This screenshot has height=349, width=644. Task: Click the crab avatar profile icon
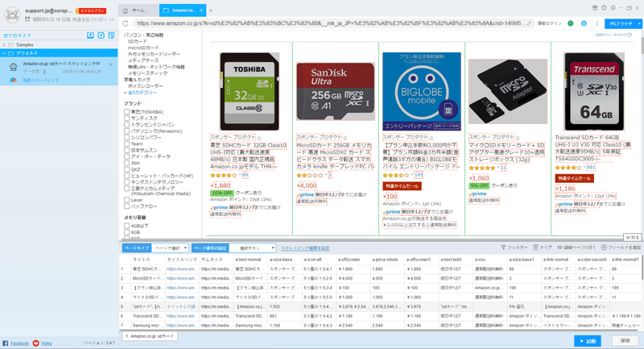[x=12, y=15]
